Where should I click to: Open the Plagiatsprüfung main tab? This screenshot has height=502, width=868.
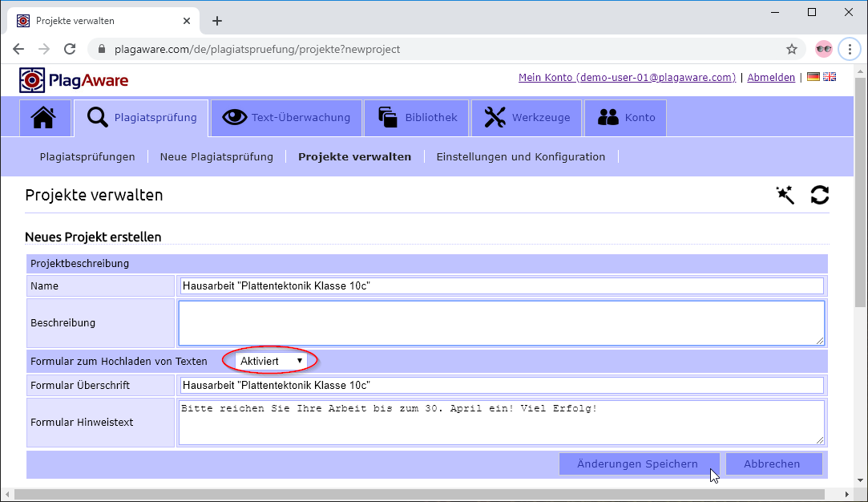141,117
